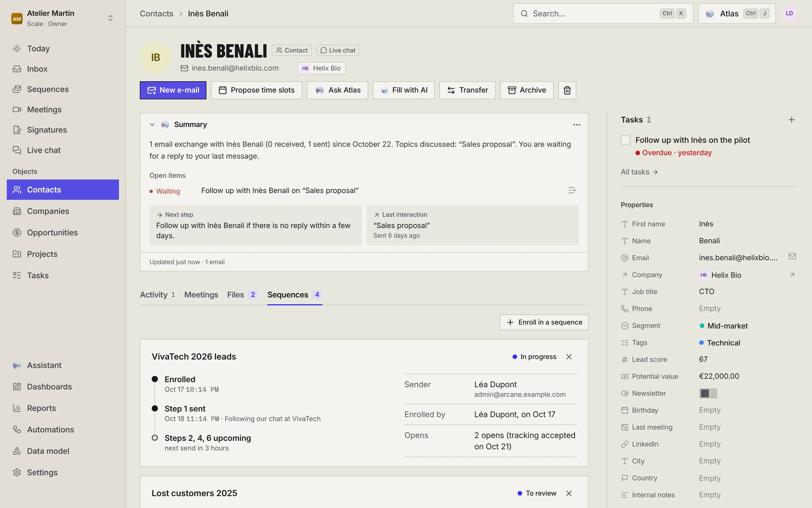The height and width of the screenshot is (508, 812).
Task: Open Helix Bio company via arrow icon
Action: pos(792,275)
